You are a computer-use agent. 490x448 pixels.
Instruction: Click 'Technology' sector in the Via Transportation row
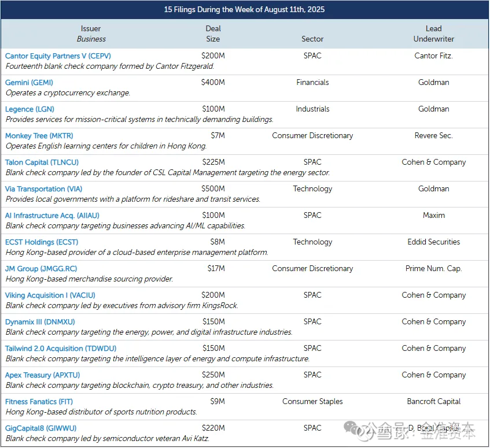point(312,188)
